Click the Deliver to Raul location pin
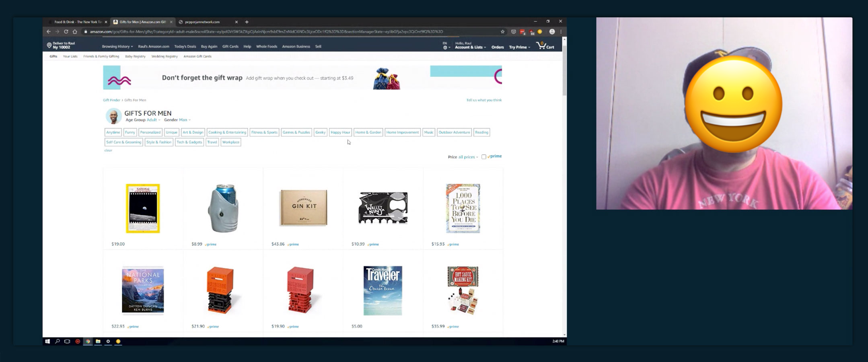This screenshot has height=362, width=868. tap(49, 45)
